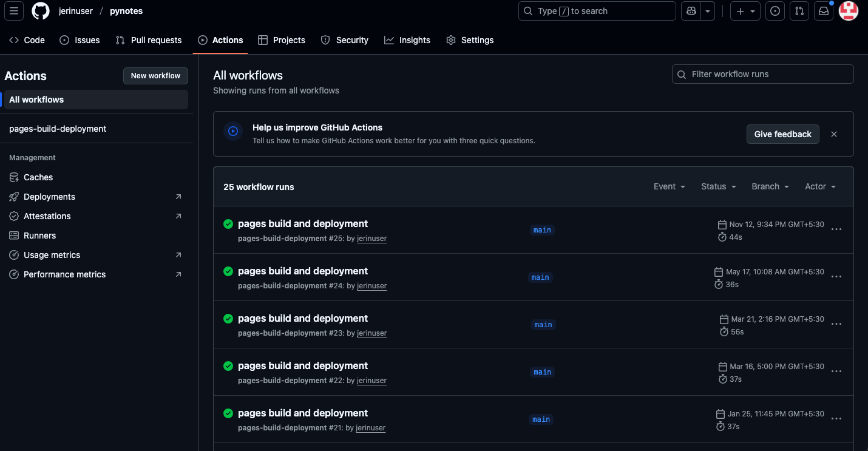868x451 pixels.
Task: Open the Actor filter dropdown
Action: click(x=820, y=186)
